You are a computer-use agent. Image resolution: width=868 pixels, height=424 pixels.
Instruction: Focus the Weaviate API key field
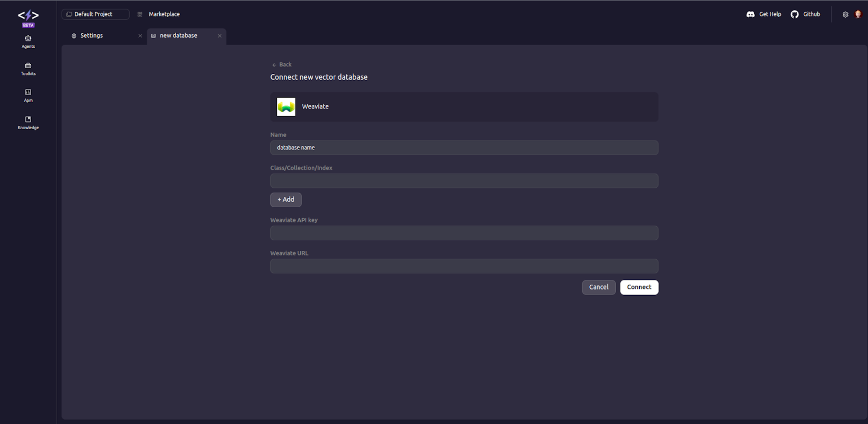pyautogui.click(x=464, y=233)
